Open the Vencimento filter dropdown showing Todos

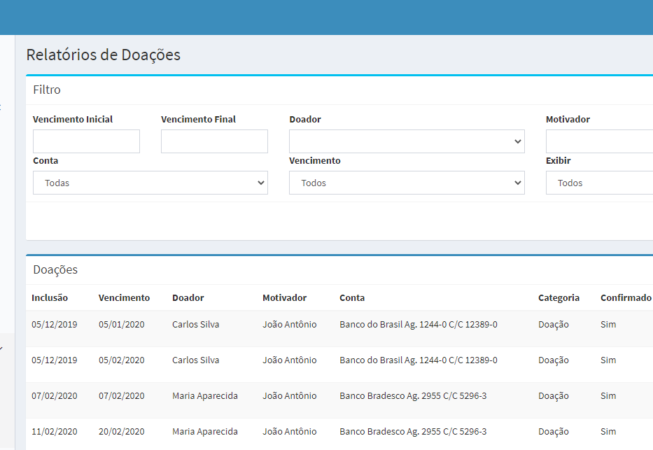(x=406, y=183)
